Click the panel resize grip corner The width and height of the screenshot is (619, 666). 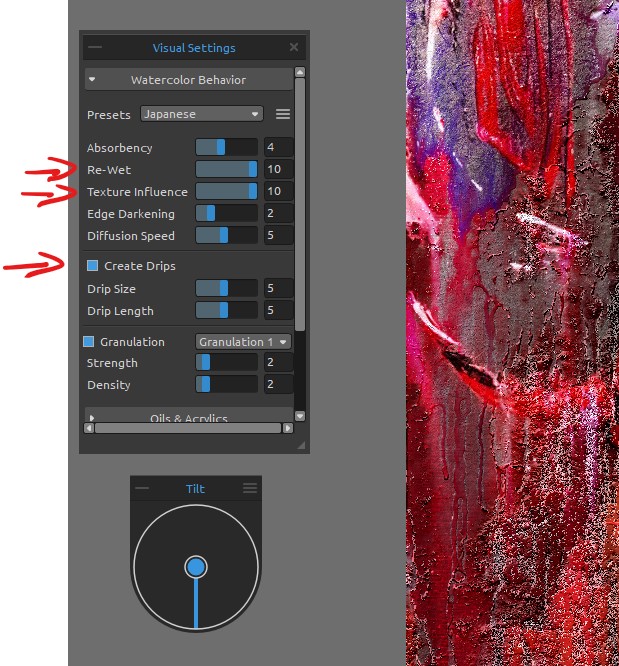click(301, 445)
